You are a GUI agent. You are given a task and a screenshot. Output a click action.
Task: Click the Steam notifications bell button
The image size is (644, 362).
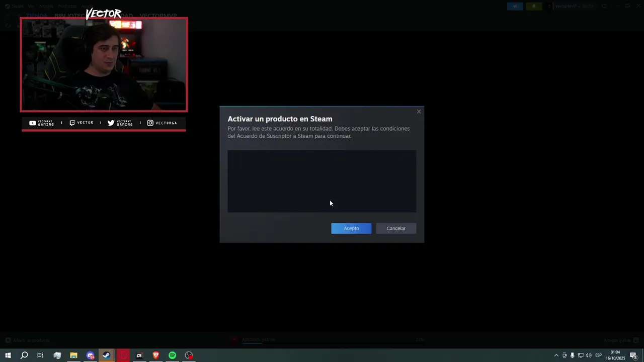[x=534, y=6]
